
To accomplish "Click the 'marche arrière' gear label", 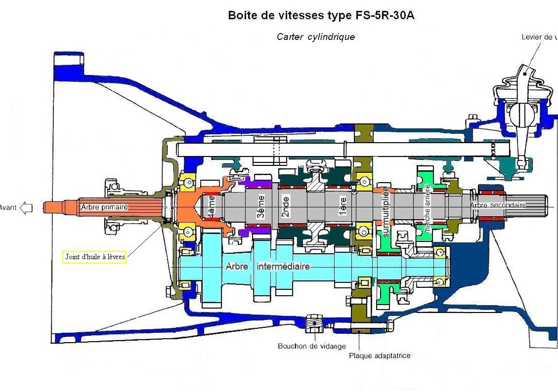I will [x=427, y=208].
